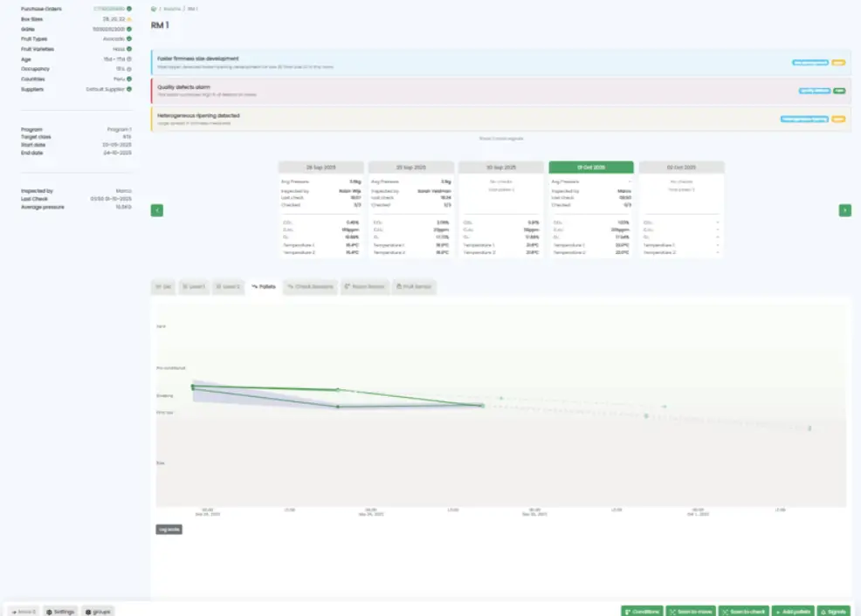Image resolution: width=861 pixels, height=616 pixels.
Task: Click the Add pallets button
Action: (x=793, y=611)
